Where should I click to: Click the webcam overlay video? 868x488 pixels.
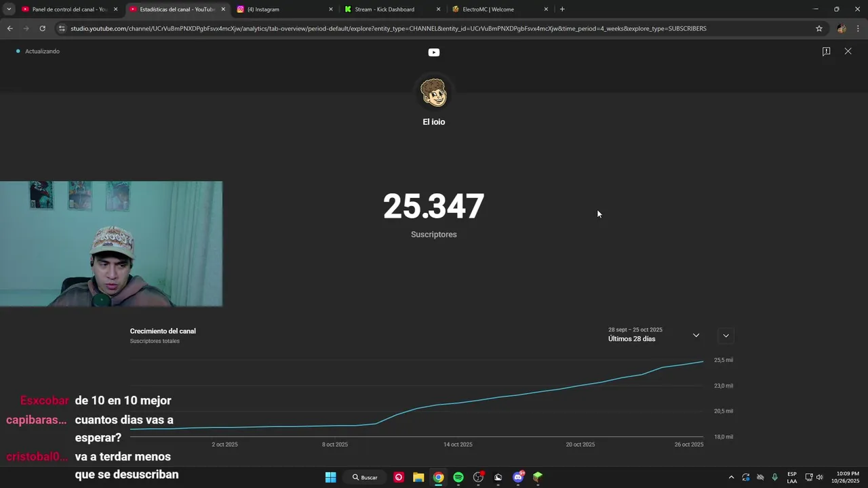click(111, 244)
